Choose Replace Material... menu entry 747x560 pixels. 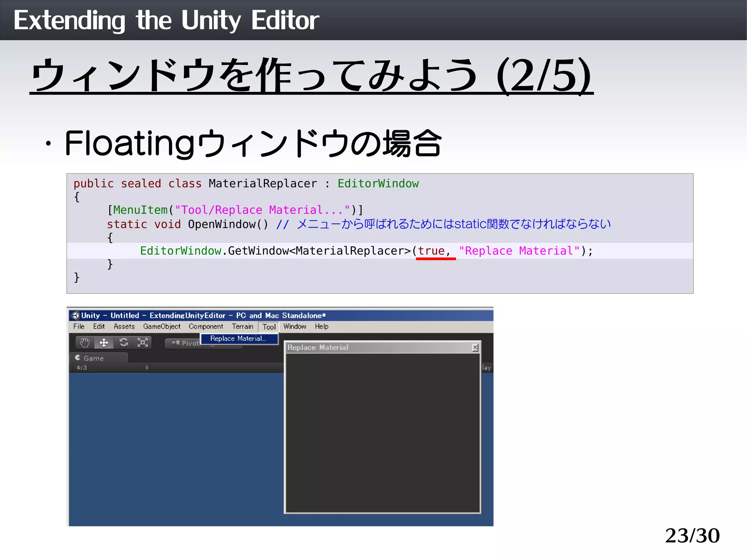click(239, 339)
